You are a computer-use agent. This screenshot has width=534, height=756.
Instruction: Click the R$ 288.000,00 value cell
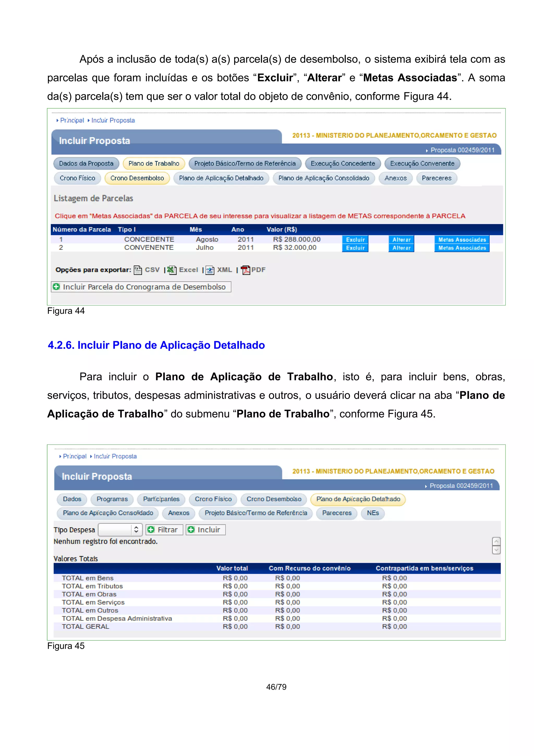[x=297, y=239]
